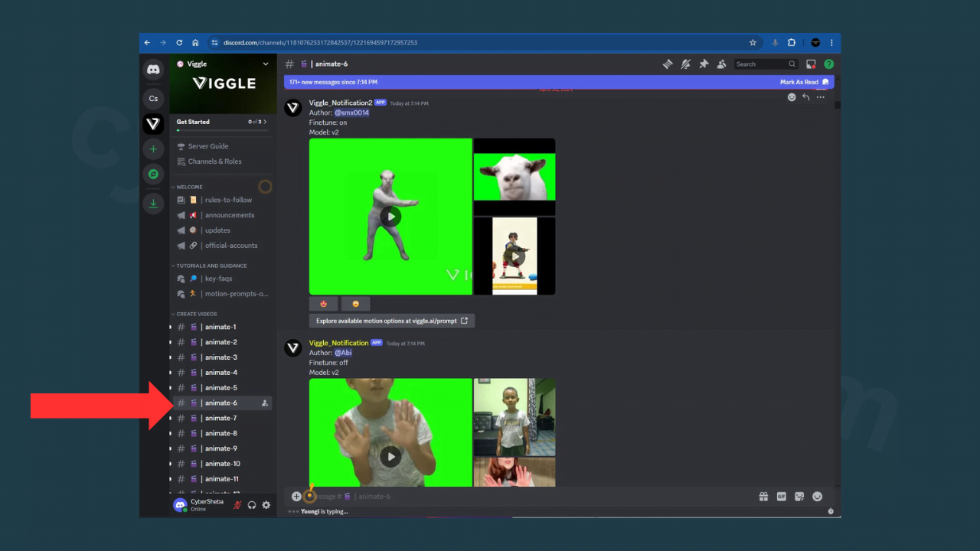Click CyberSheba user avatar
Image resolution: width=980 pixels, height=551 pixels.
click(181, 505)
